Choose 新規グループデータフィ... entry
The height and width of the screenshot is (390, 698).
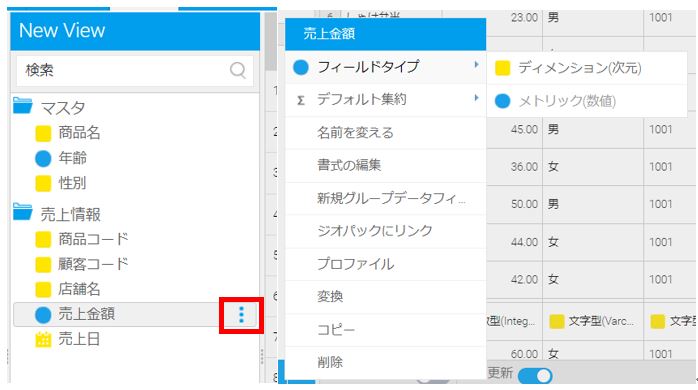point(386,199)
